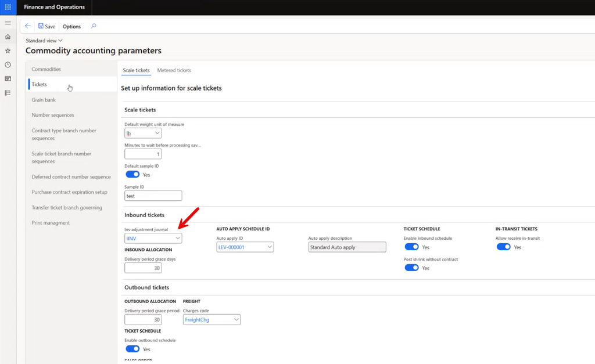The height and width of the screenshot is (364, 595).
Task: Disable Enable inbound schedule toggle
Action: click(411, 247)
